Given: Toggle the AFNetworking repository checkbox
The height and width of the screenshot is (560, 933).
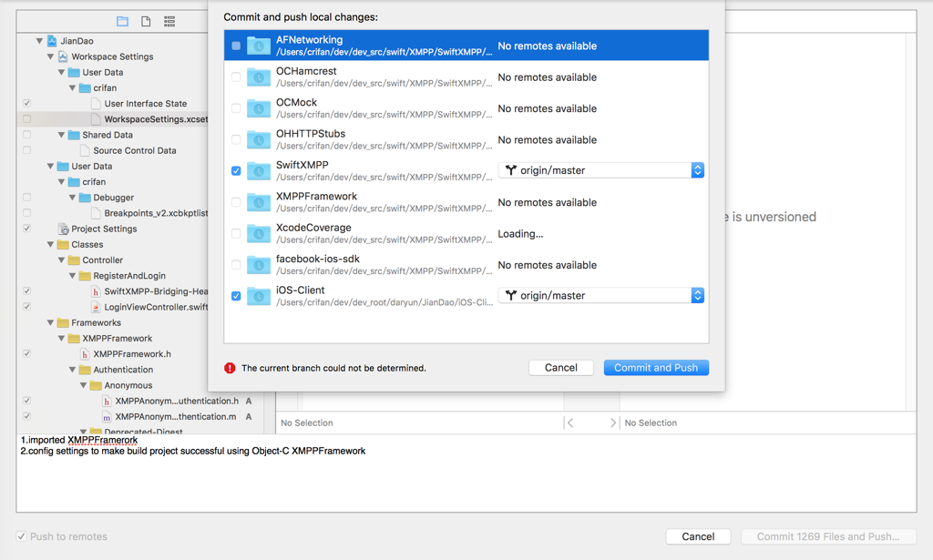Looking at the screenshot, I should [x=236, y=46].
